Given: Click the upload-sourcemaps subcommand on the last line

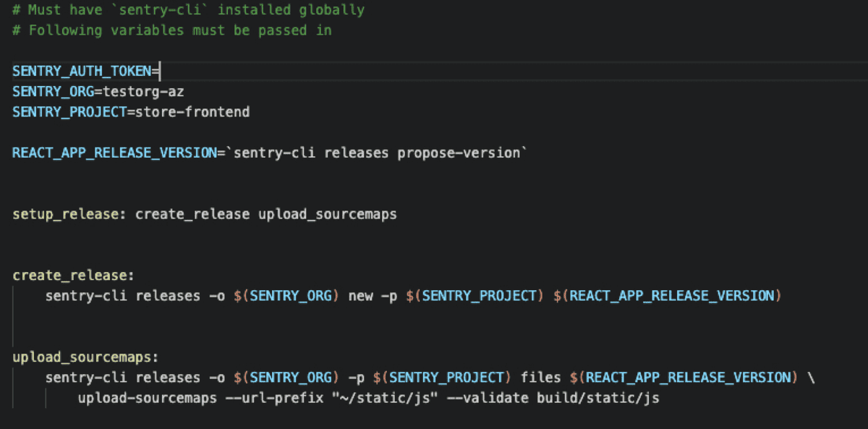Looking at the screenshot, I should point(148,399).
